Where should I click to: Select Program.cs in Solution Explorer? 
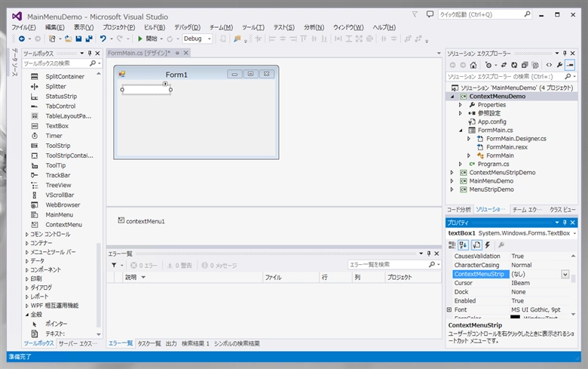493,164
